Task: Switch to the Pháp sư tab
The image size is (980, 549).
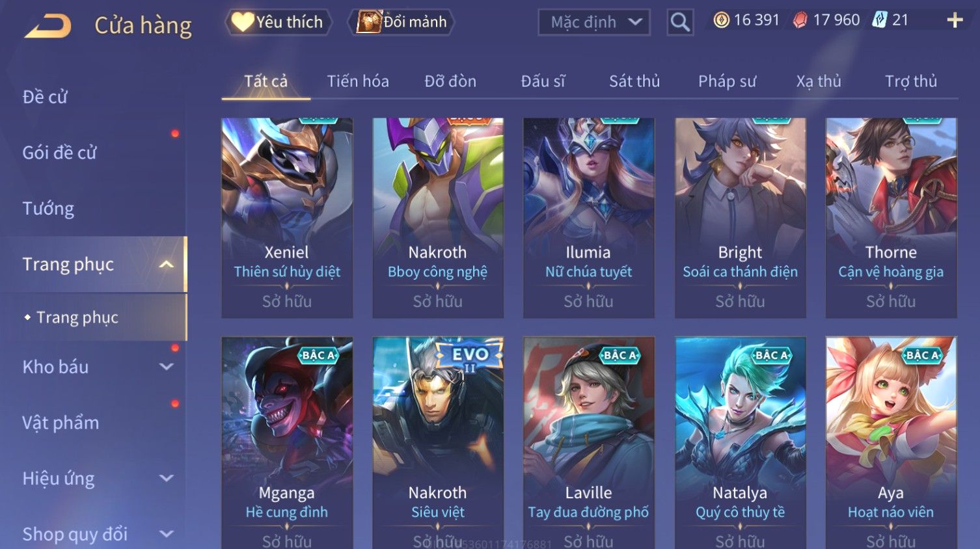Action: tap(727, 81)
